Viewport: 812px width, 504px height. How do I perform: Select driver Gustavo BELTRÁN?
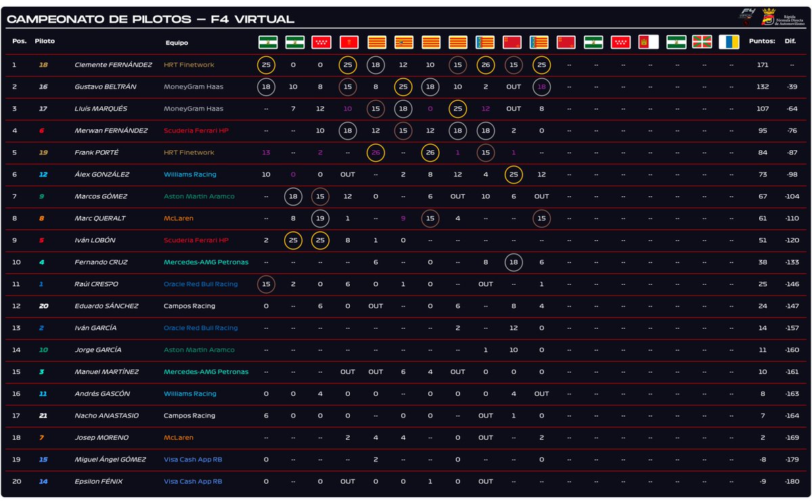click(x=105, y=87)
